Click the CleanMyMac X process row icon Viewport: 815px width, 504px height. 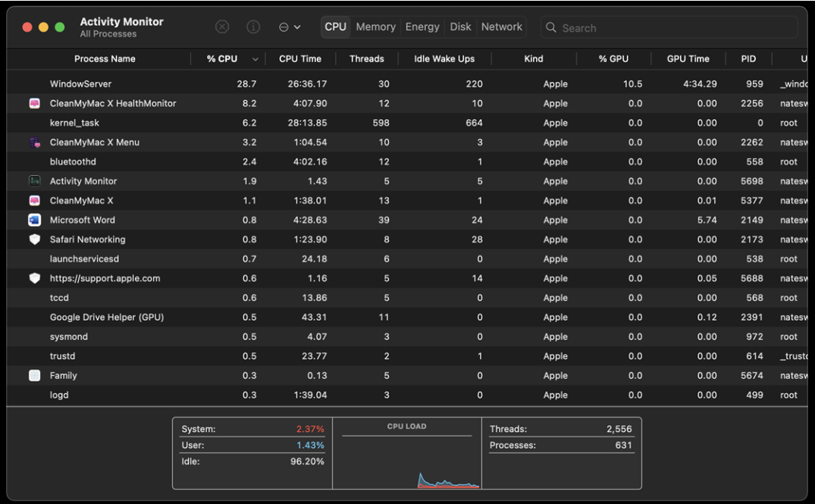tap(34, 201)
